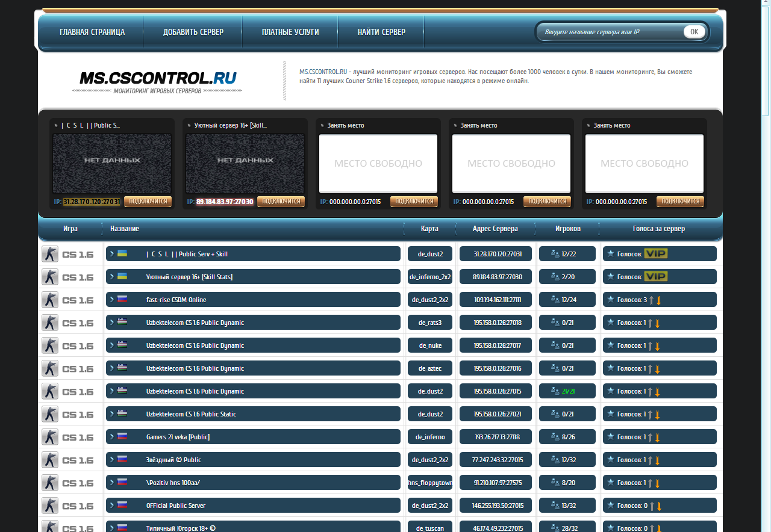Viewport: 771px width, 532px height.
Task: Open the ПЛАТНЫЕ УСЛУГИ menu item
Action: 290,32
